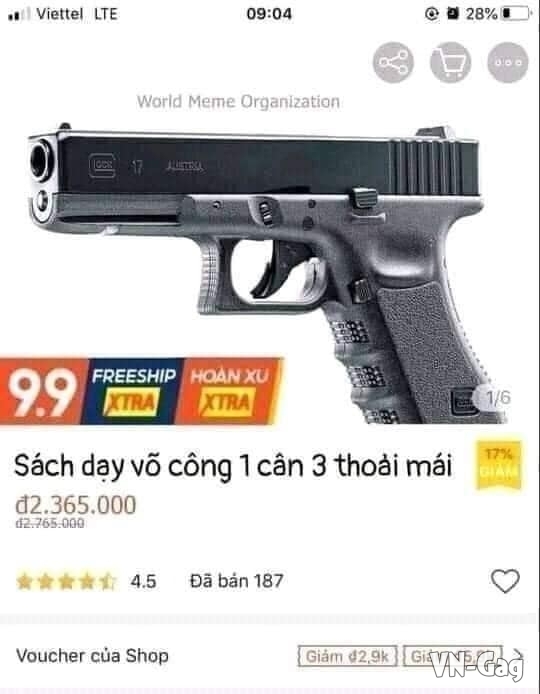540x694 pixels.
Task: Click the five-star rating
Action: coord(66,581)
